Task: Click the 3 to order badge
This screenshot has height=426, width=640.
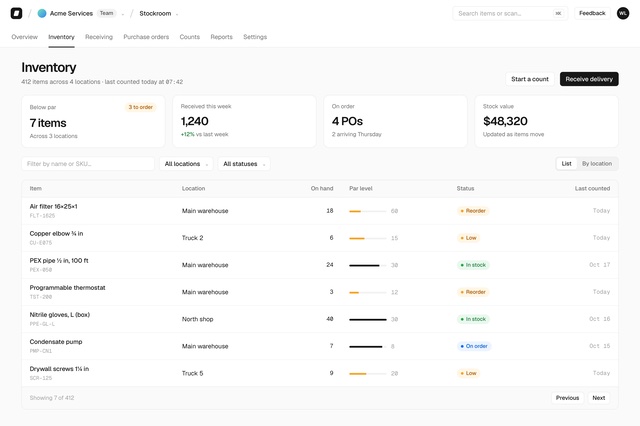Action: pyautogui.click(x=140, y=107)
